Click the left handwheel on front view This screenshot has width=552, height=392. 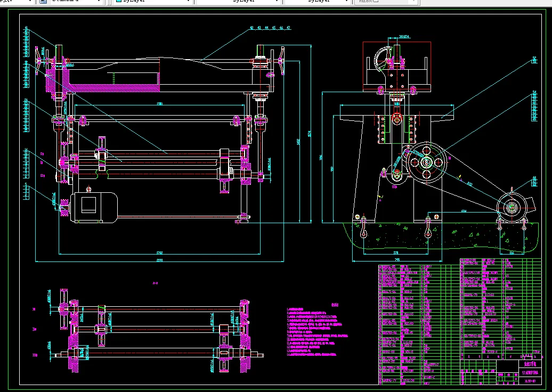[x=38, y=61]
